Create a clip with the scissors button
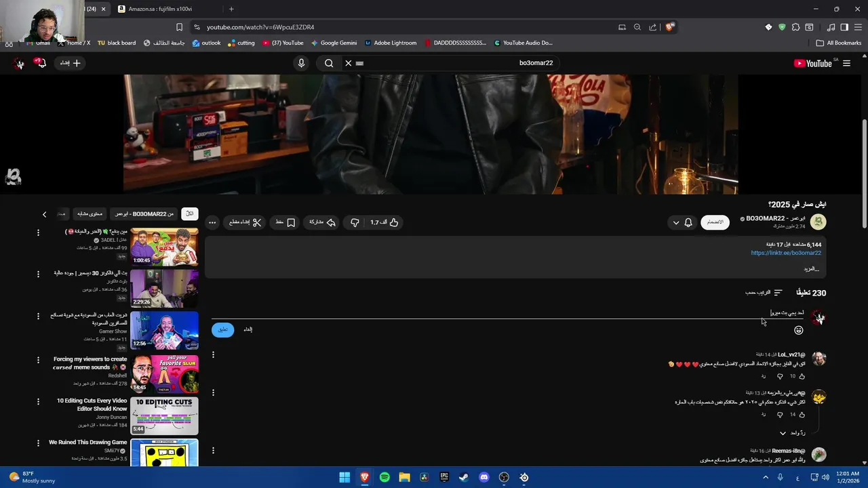Screen dimensions: 868x488 [x=245, y=222]
